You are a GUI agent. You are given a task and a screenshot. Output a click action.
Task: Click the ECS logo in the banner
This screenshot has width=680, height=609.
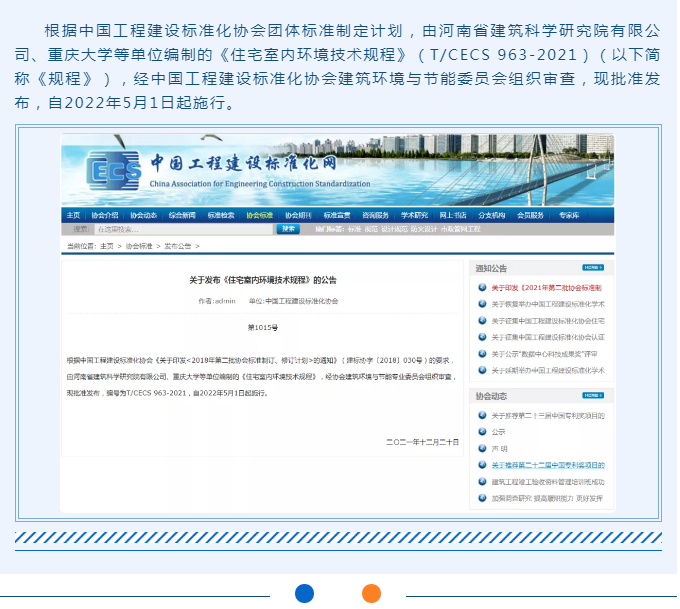coord(114,171)
